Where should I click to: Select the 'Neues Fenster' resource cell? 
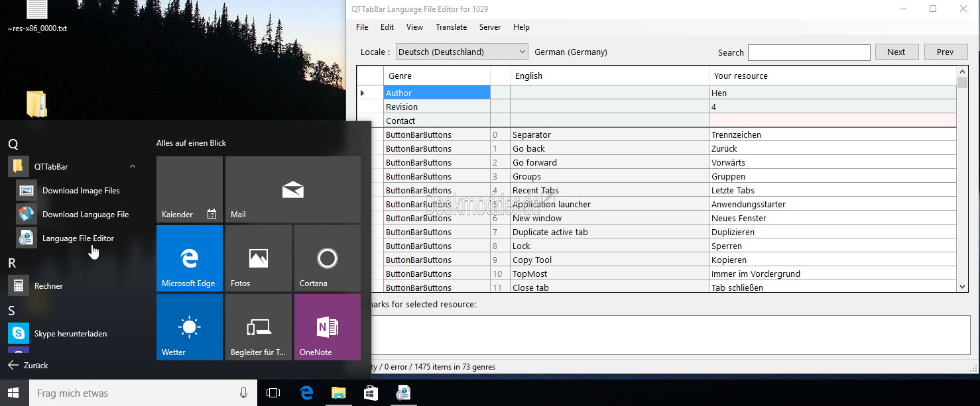(x=833, y=218)
